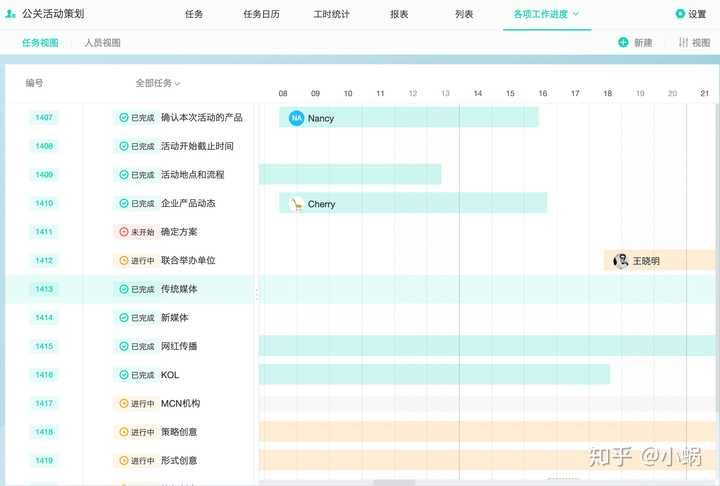Click date 14 in the timeline header

(478, 93)
